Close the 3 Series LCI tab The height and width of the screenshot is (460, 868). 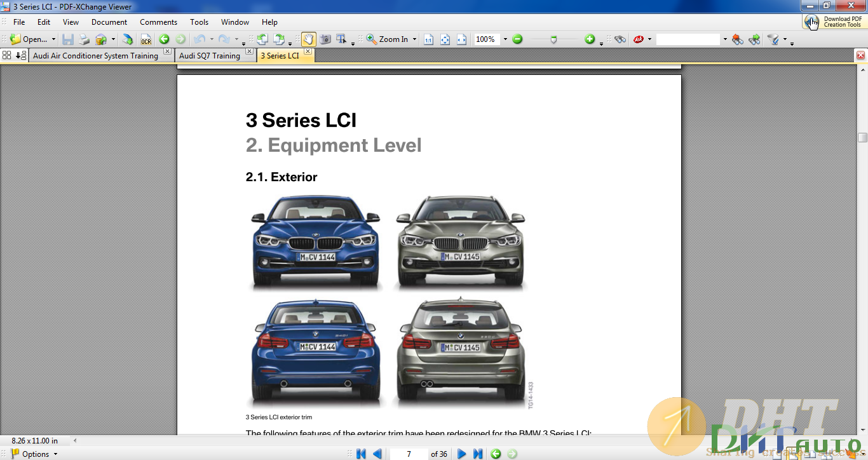pos(308,51)
